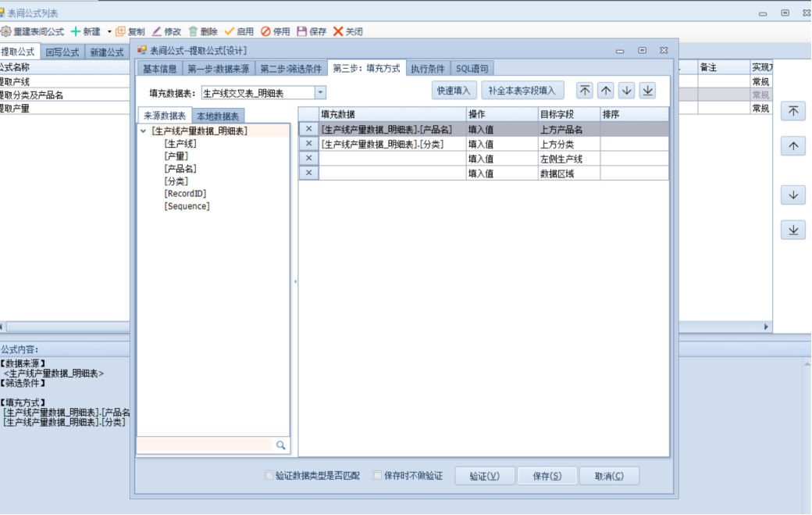Delete the 上方产品名 row with X button

[308, 130]
